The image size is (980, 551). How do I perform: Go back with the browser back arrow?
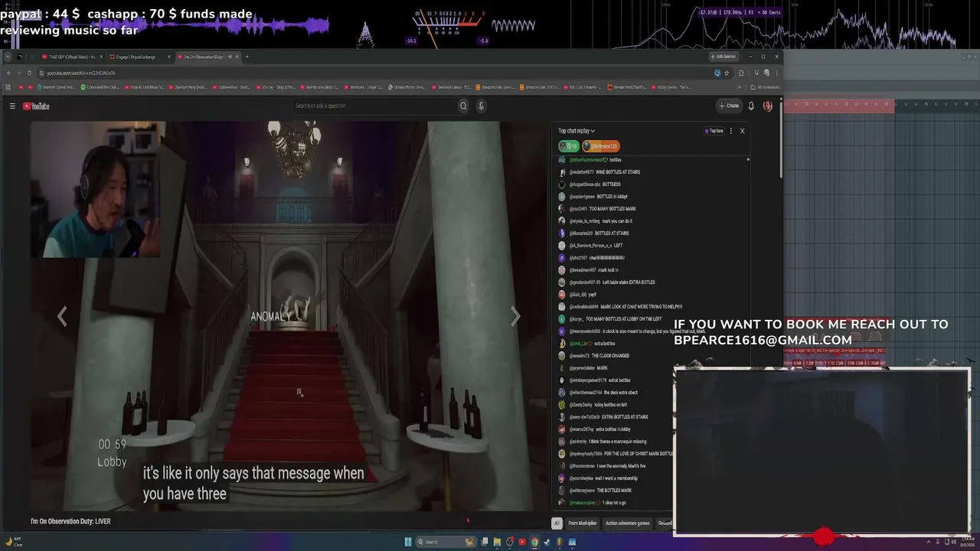point(8,73)
